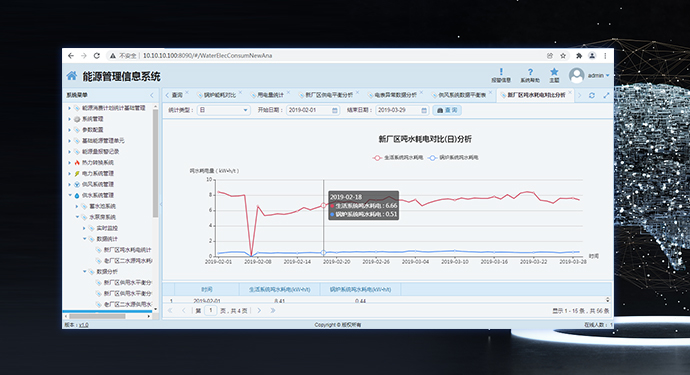Click 结束日期 date input field

coord(402,110)
